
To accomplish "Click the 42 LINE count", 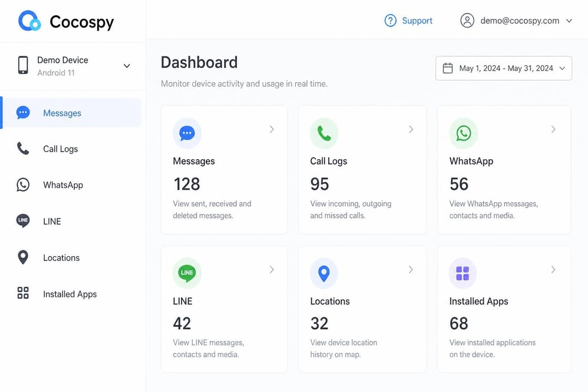I will point(182,323).
